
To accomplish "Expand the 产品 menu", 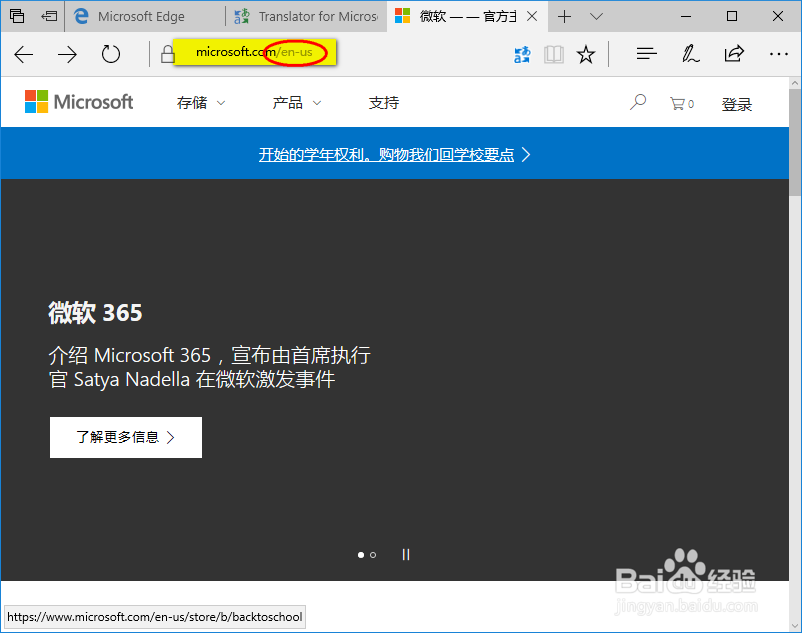I will (x=297, y=103).
